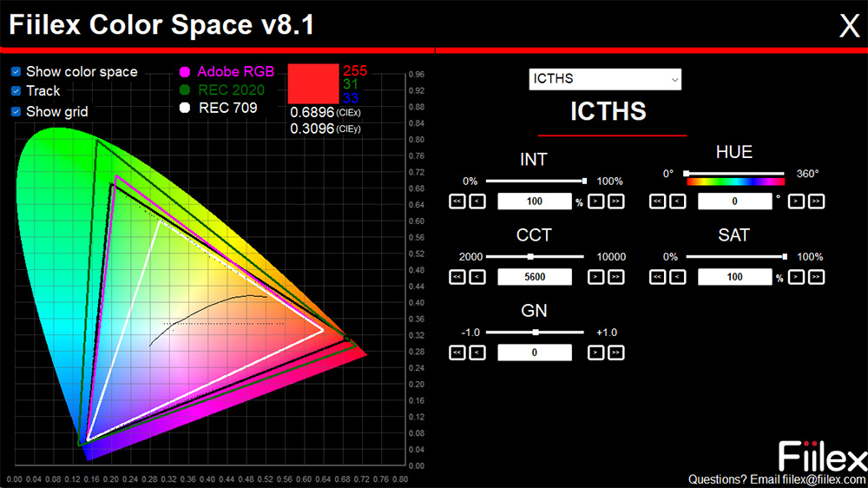Click the Fiilex logo
The width and height of the screenshot is (868, 488).
tap(823, 457)
